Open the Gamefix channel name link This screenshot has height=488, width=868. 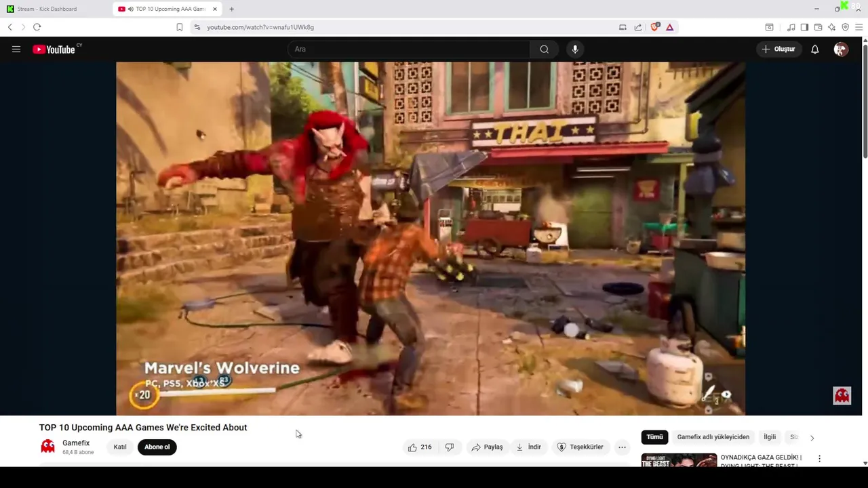[76, 443]
